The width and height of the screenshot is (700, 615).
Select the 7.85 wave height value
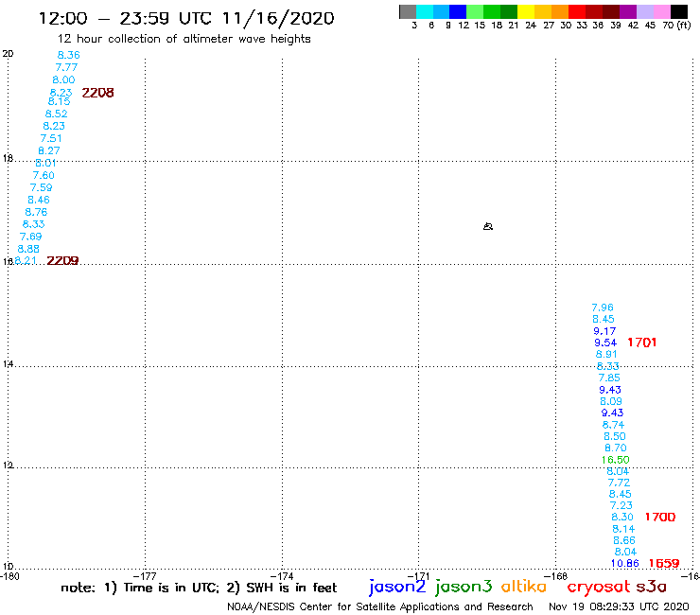[609, 378]
